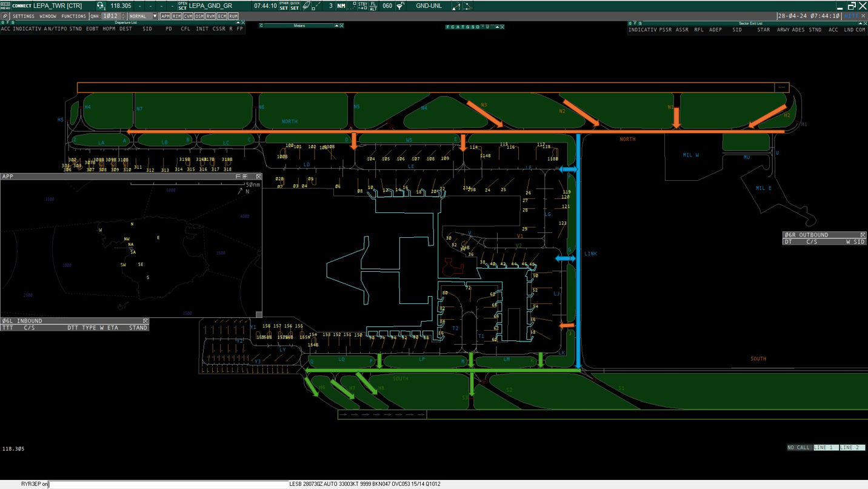Click the S button on Departure List

[x=13, y=22]
